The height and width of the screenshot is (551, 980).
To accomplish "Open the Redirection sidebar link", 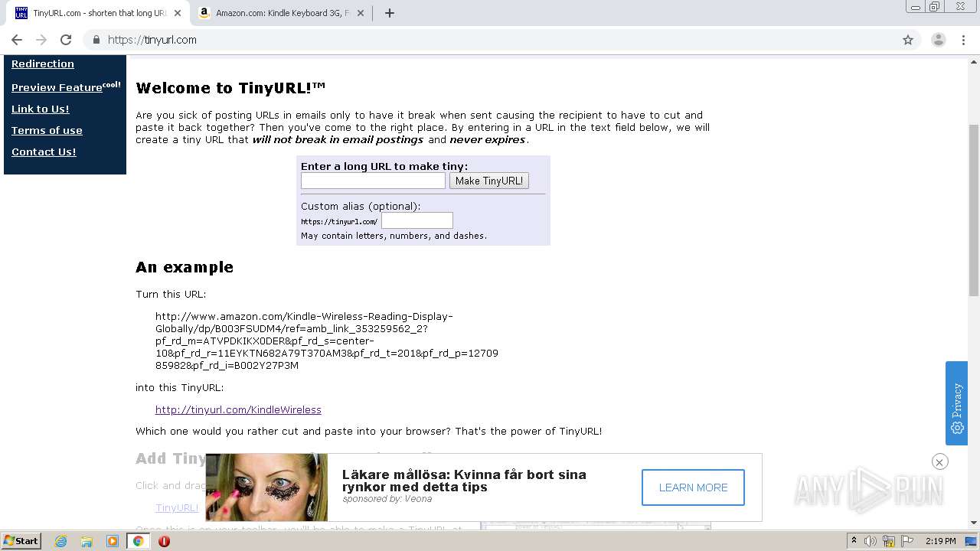I will [43, 64].
